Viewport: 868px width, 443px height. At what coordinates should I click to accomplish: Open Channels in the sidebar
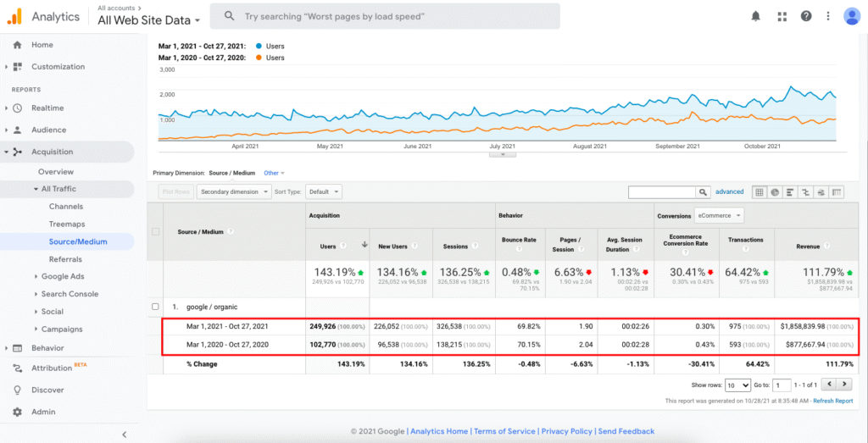tap(66, 206)
